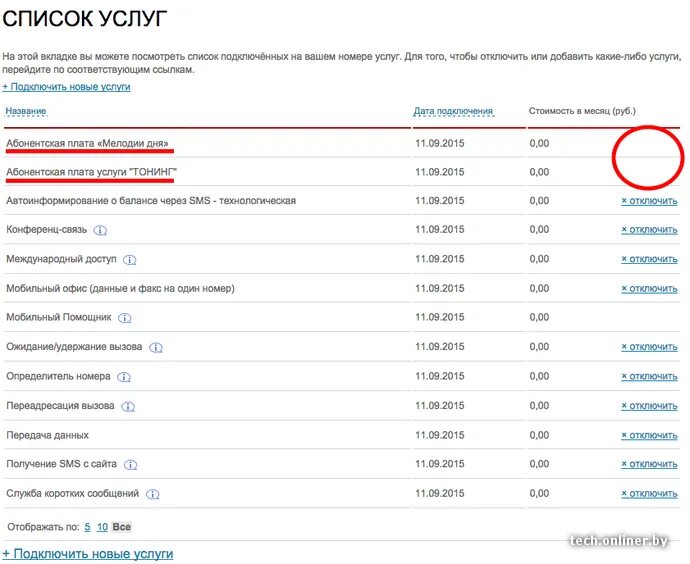The image size is (690, 564).
Task: Click row name Мобильный офис (данные и факс)
Action: pyautogui.click(x=120, y=289)
